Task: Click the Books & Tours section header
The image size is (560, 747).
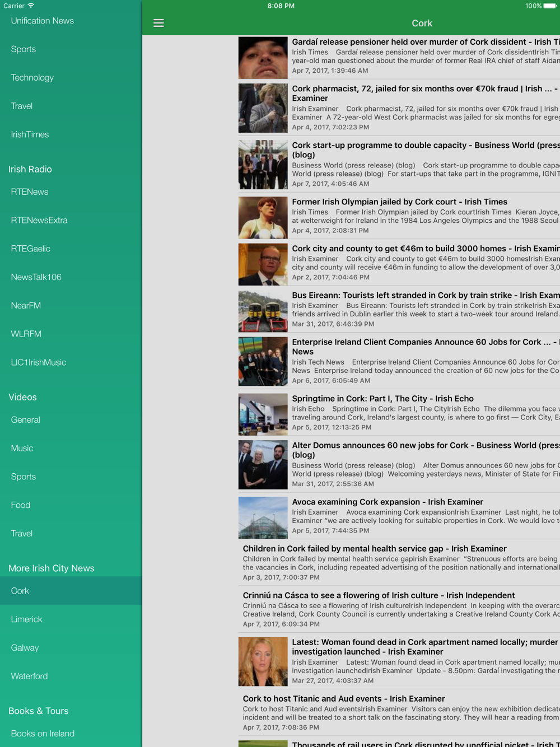Action: [x=39, y=711]
